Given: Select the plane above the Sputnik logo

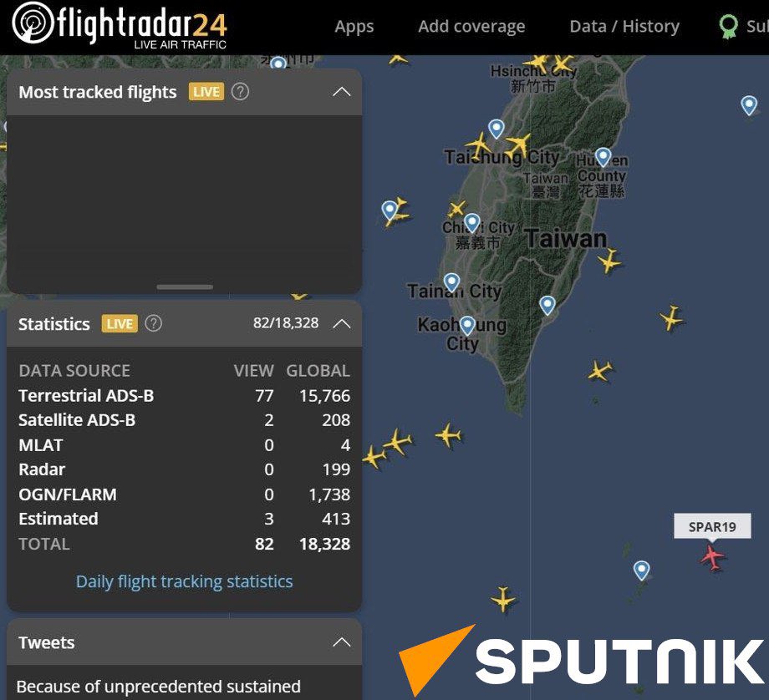Looking at the screenshot, I should point(503,599).
